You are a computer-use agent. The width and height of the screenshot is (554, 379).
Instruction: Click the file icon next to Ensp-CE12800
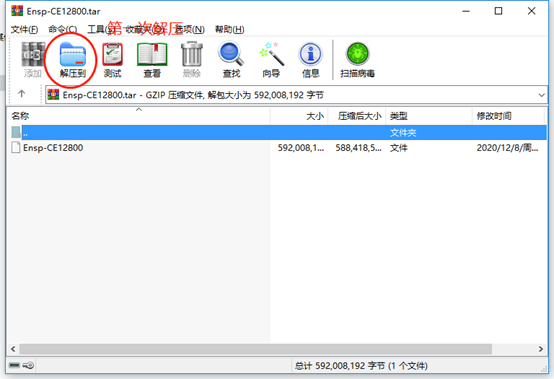click(16, 148)
